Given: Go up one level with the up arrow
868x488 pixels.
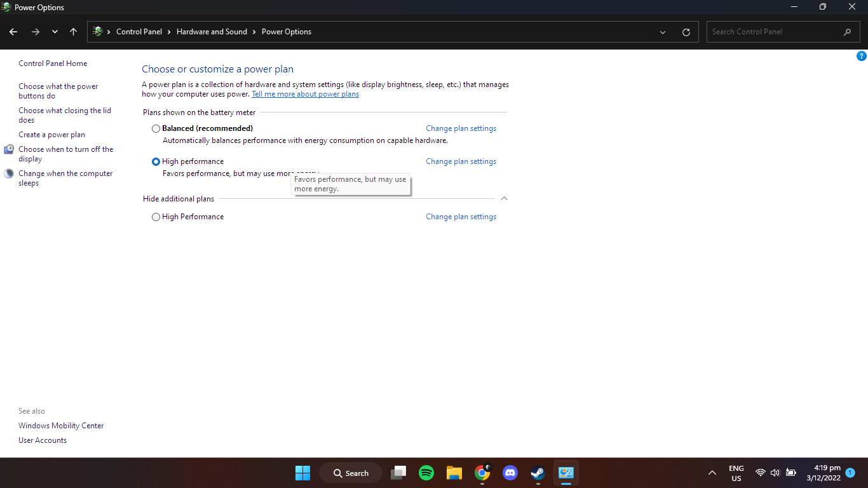Looking at the screenshot, I should coord(73,32).
